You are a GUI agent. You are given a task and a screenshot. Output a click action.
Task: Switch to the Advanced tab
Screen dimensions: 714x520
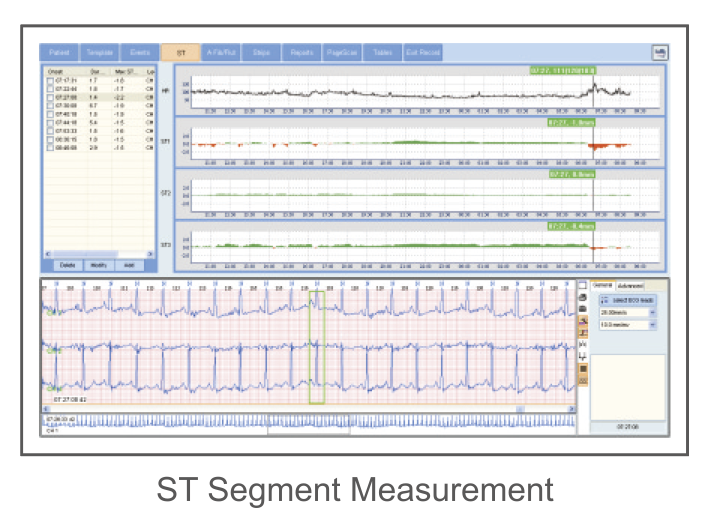click(631, 285)
